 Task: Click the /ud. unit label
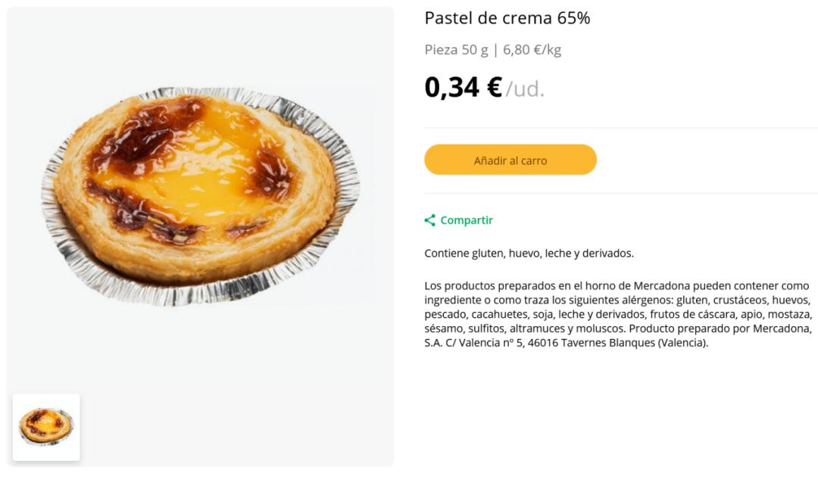[x=525, y=89]
